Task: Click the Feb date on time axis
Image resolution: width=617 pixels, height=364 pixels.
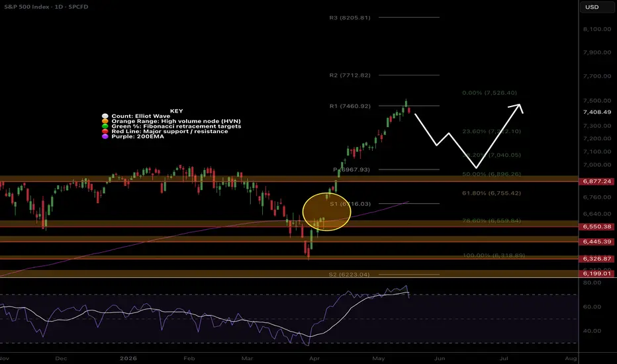Action: 189,359
